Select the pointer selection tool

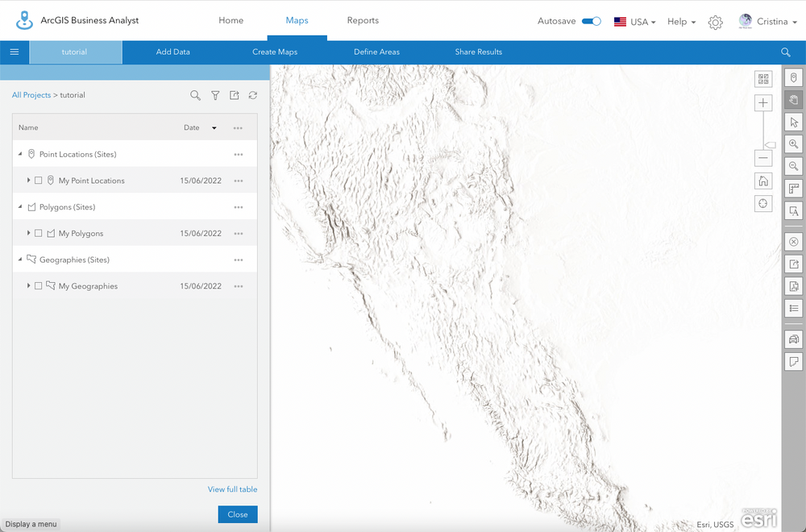pyautogui.click(x=793, y=123)
